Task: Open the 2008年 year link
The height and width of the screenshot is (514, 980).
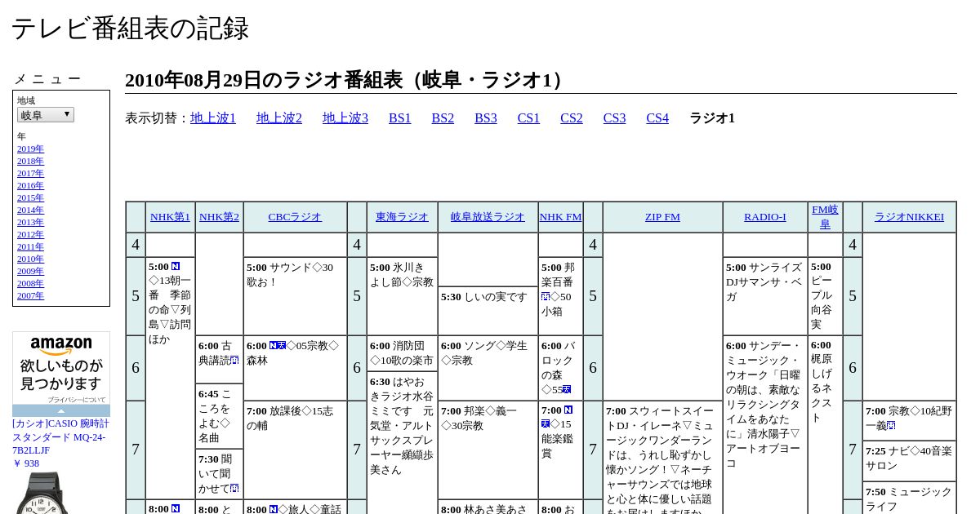Action: pyautogui.click(x=30, y=283)
